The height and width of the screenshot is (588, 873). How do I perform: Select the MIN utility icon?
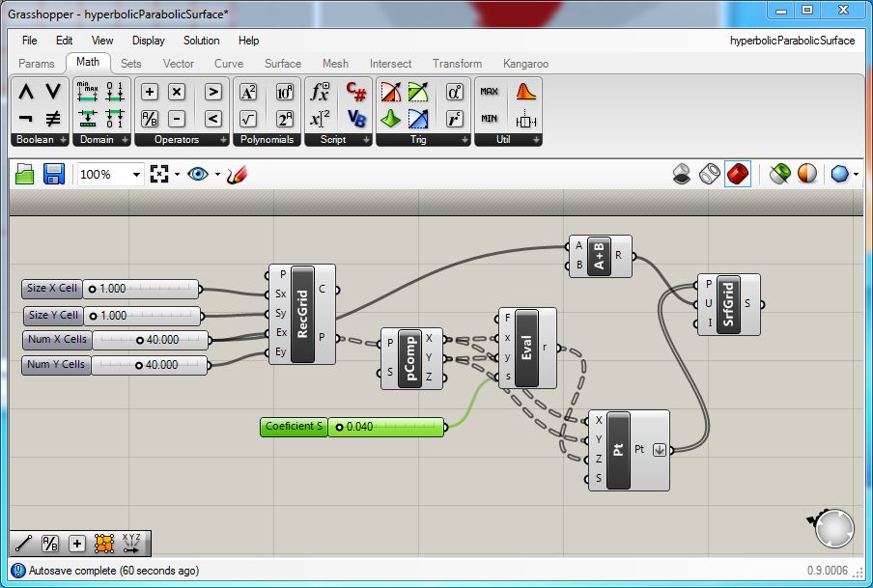(490, 119)
